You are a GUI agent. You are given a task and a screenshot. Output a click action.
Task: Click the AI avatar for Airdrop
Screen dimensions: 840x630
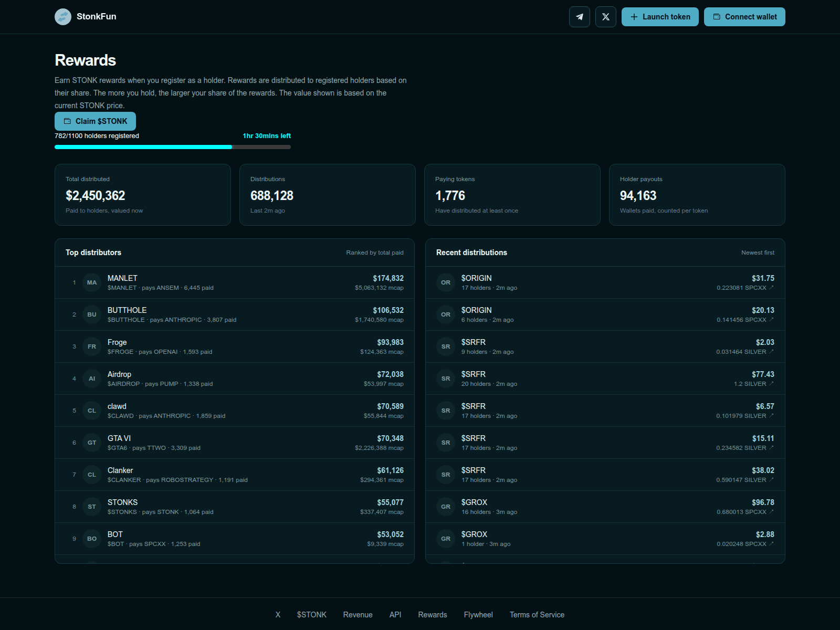tap(92, 379)
